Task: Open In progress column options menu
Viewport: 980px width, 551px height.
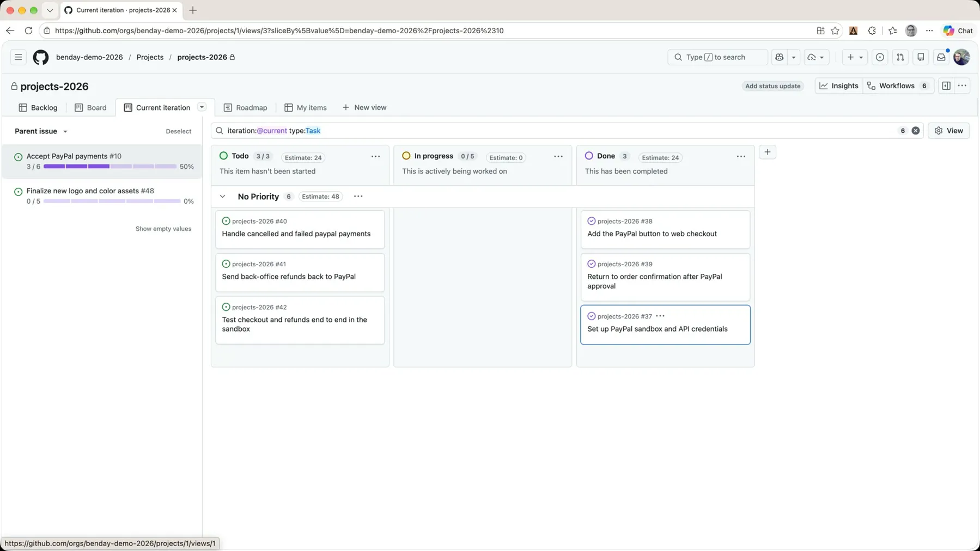Action: point(558,157)
